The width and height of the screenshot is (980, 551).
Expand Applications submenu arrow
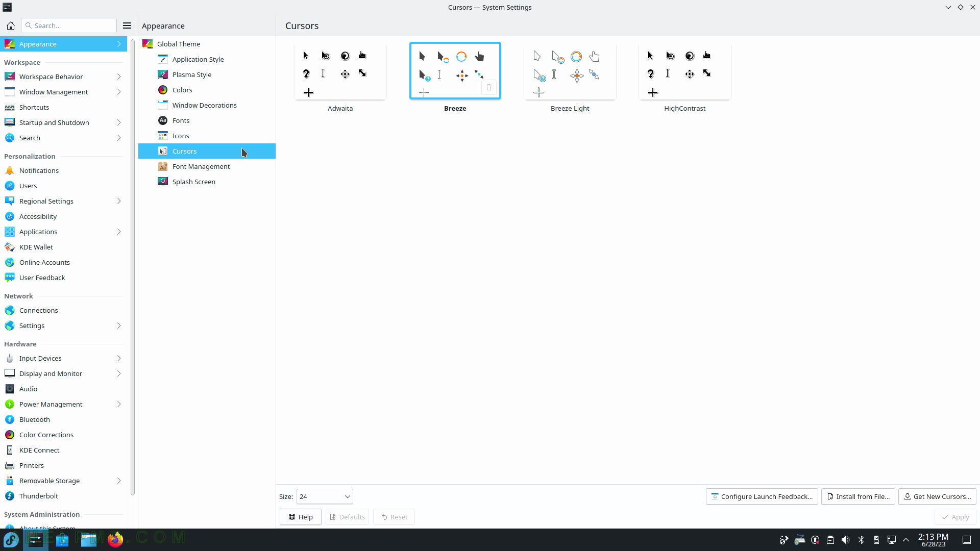pyautogui.click(x=119, y=232)
